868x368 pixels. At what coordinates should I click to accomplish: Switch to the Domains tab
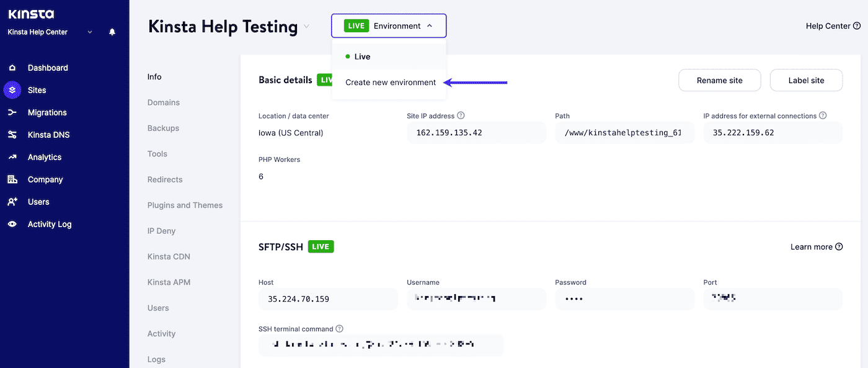(x=163, y=102)
